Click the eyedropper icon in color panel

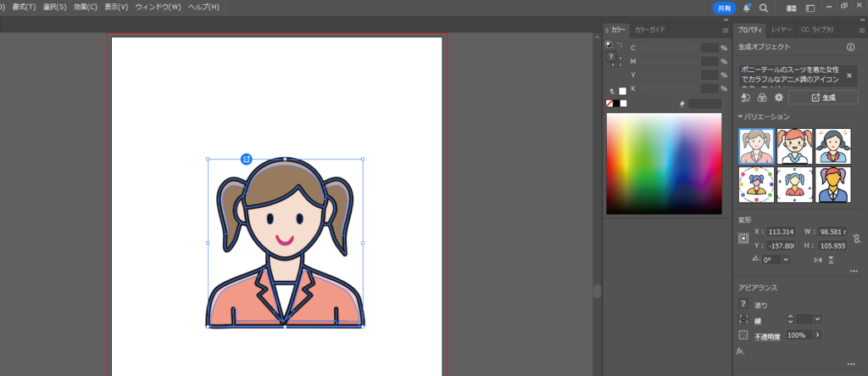click(x=682, y=104)
